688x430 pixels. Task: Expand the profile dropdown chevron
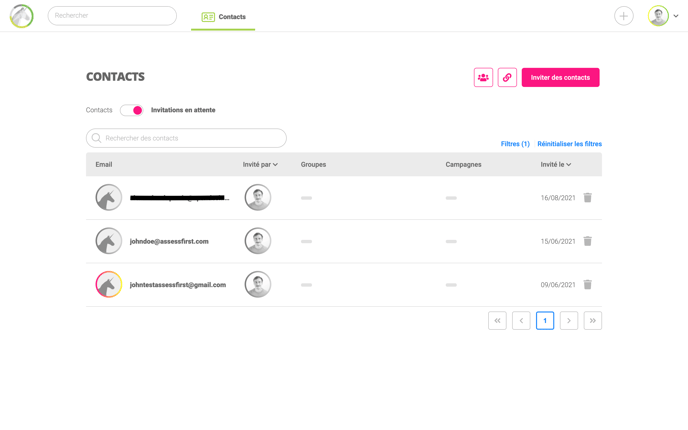click(676, 16)
